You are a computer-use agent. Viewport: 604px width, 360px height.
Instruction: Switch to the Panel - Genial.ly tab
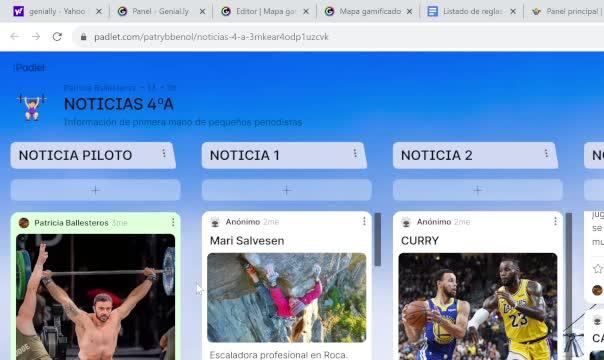(x=161, y=12)
